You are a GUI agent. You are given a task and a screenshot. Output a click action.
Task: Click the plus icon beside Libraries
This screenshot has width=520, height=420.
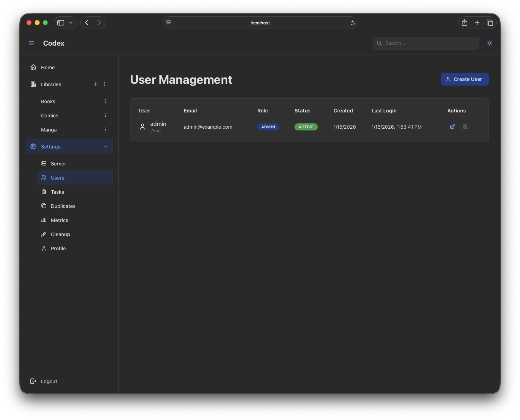tap(95, 84)
